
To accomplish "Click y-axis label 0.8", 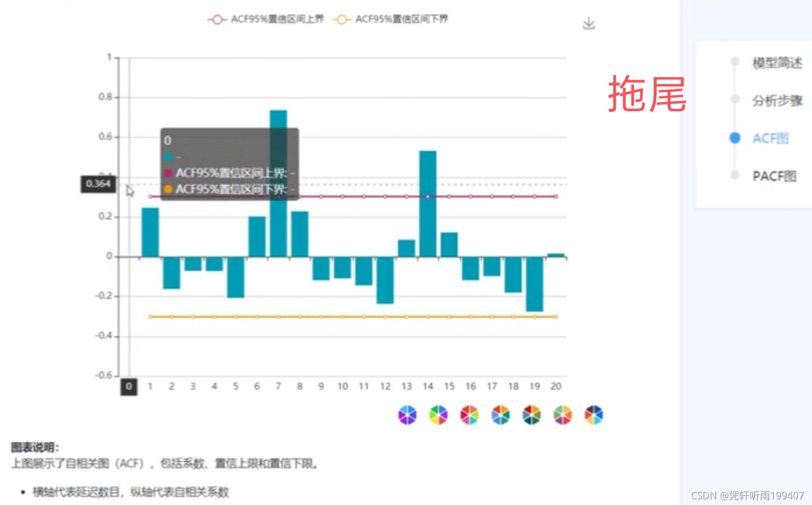I will [105, 97].
